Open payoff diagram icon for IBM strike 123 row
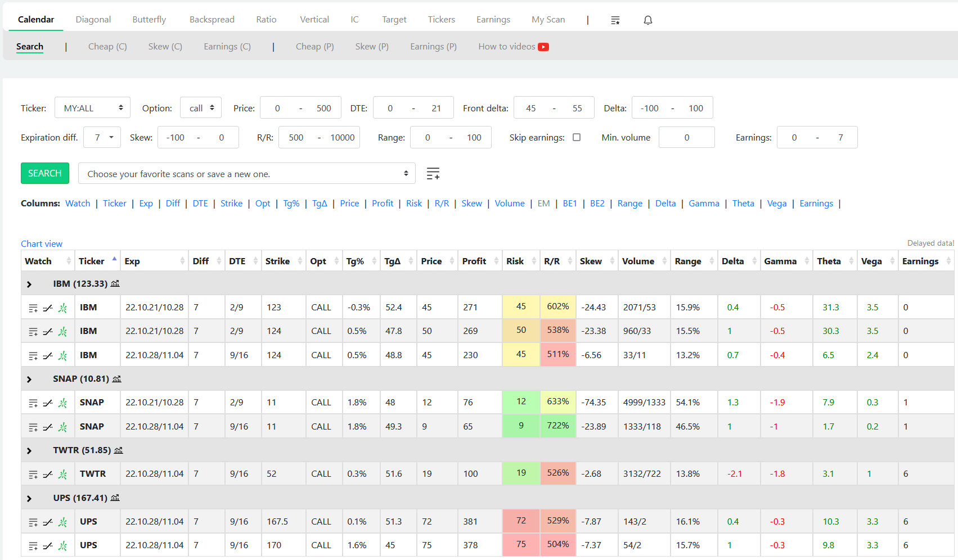 tap(48, 308)
